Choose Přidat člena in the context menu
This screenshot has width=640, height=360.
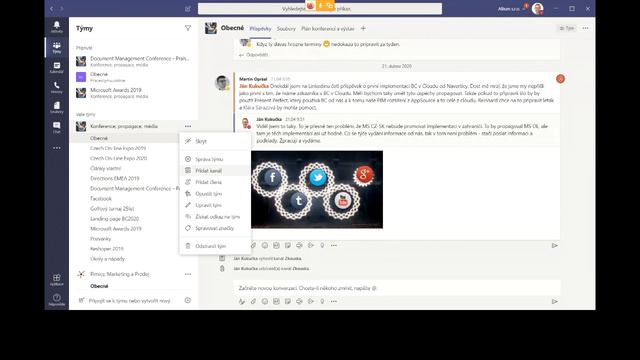coord(215,182)
